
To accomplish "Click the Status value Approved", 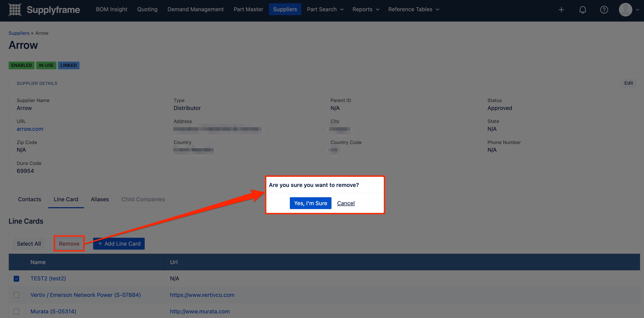I will 500,108.
